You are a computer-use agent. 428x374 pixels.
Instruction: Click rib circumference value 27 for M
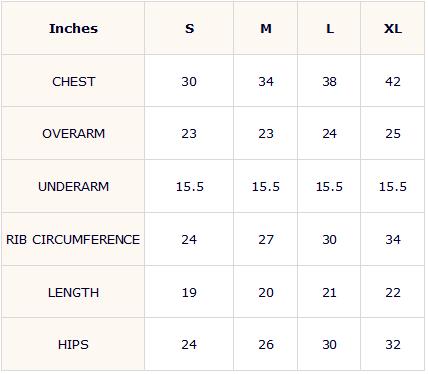pos(266,239)
